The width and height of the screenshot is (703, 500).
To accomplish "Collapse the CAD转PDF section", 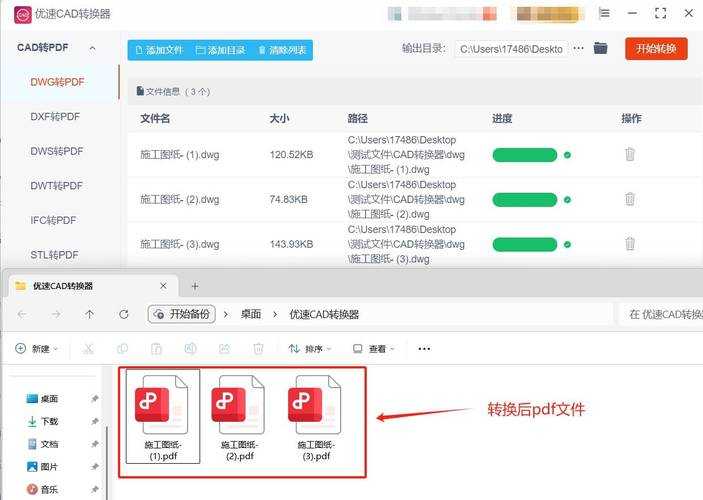I will (x=92, y=48).
